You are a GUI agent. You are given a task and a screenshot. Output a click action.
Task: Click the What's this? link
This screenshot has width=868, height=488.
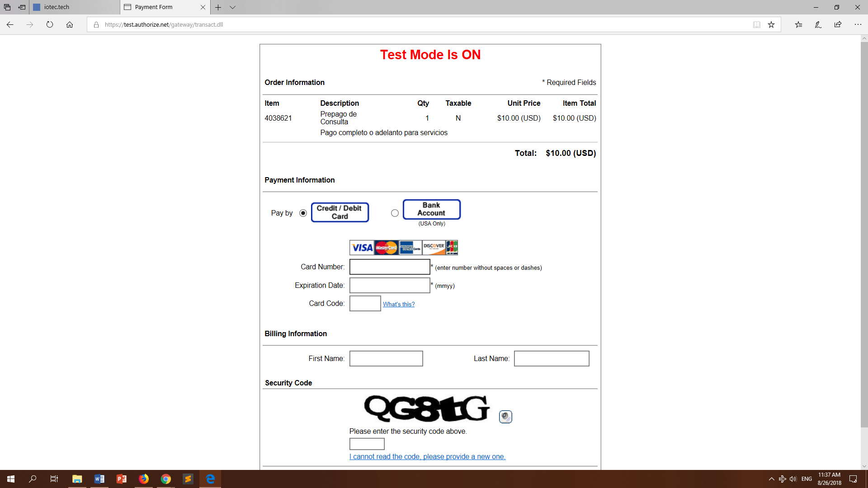[x=398, y=304]
